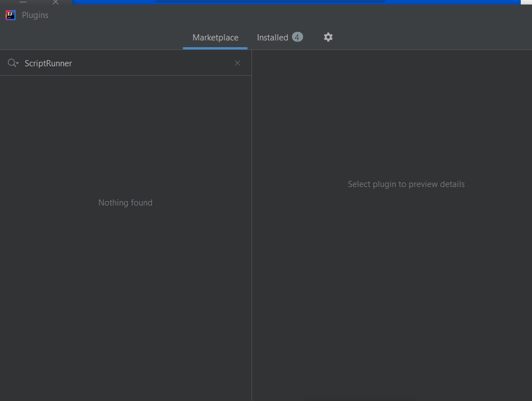Click the 'Nothing found' message

click(x=125, y=203)
